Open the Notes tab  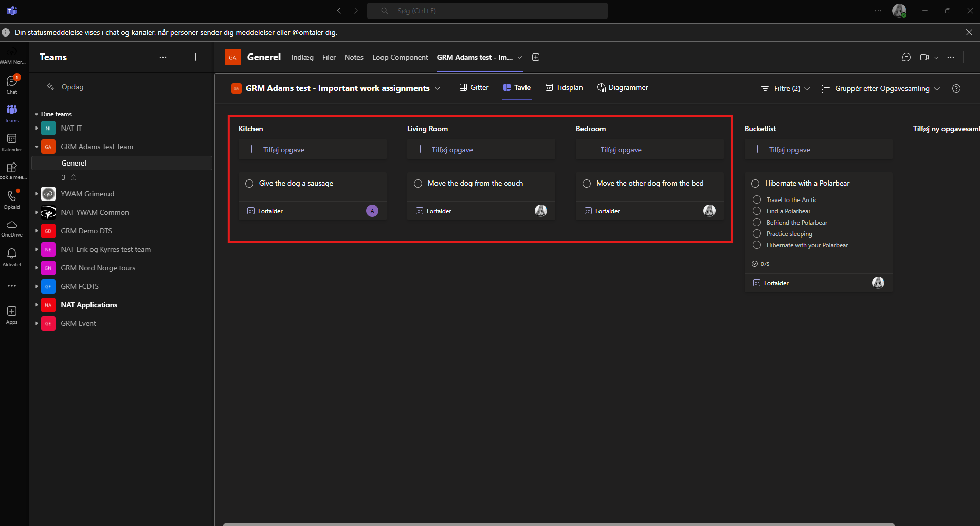click(354, 57)
